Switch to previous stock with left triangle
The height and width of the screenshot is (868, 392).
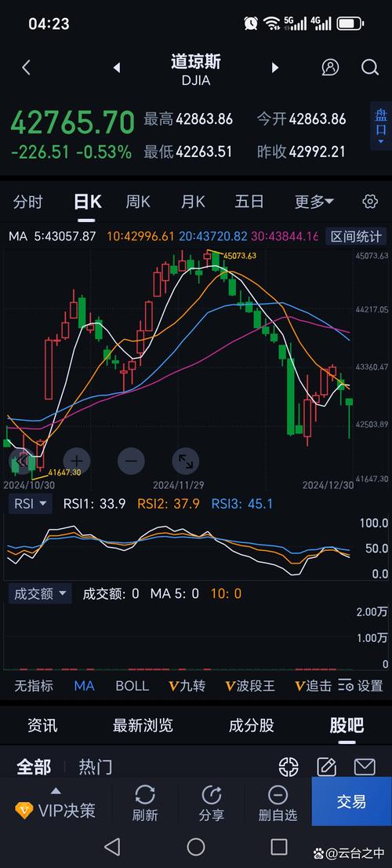pyautogui.click(x=117, y=67)
